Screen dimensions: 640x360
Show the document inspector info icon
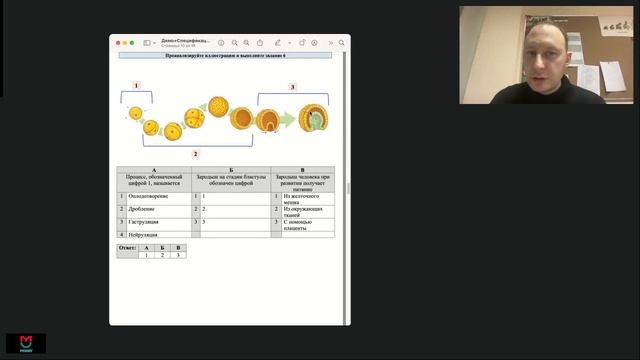[221, 43]
